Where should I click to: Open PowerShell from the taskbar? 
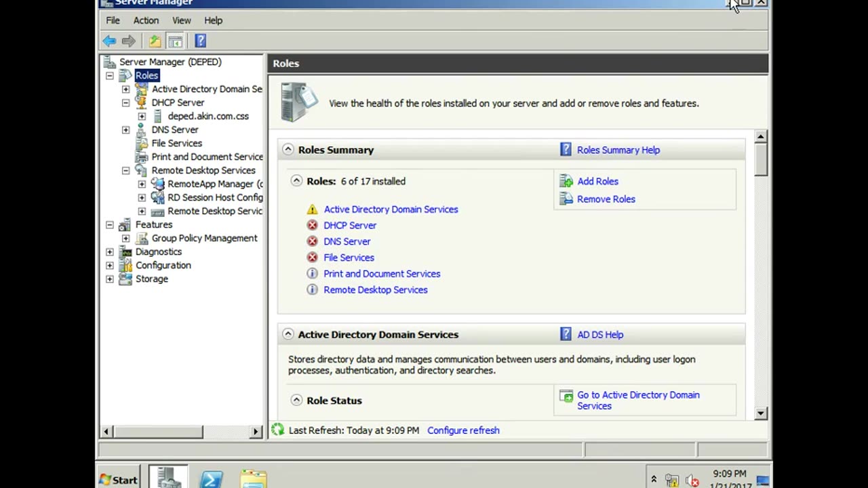(212, 479)
